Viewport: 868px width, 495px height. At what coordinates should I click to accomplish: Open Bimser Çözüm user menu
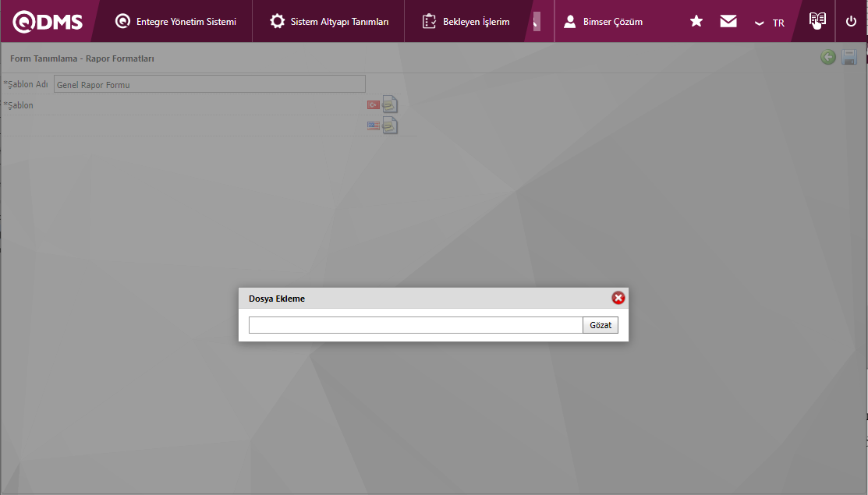point(603,22)
